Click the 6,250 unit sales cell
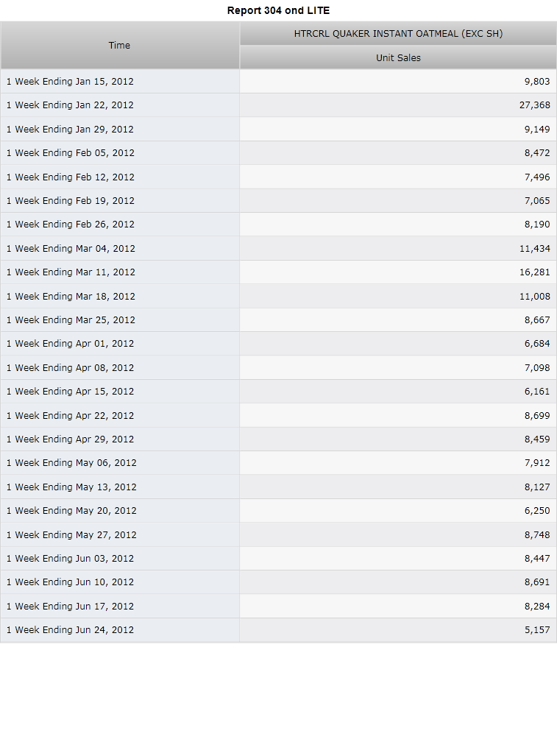This screenshot has height=756, width=557. [x=398, y=511]
